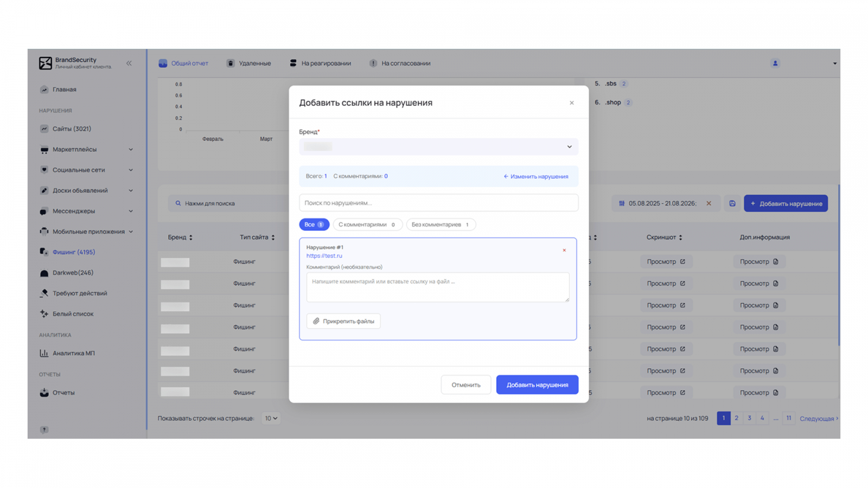Screen dimensions: 868x488
Task: Click the help question mark icon
Action: pyautogui.click(x=44, y=430)
